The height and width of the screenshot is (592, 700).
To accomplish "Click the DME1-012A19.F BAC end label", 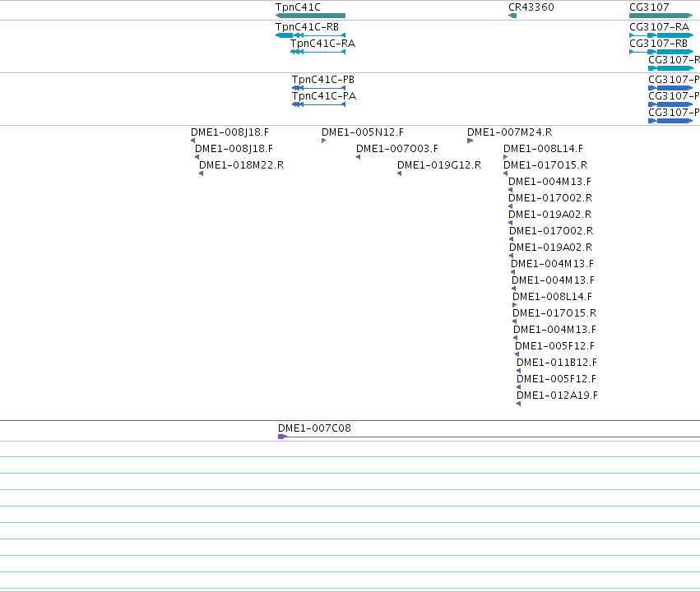I will (557, 395).
